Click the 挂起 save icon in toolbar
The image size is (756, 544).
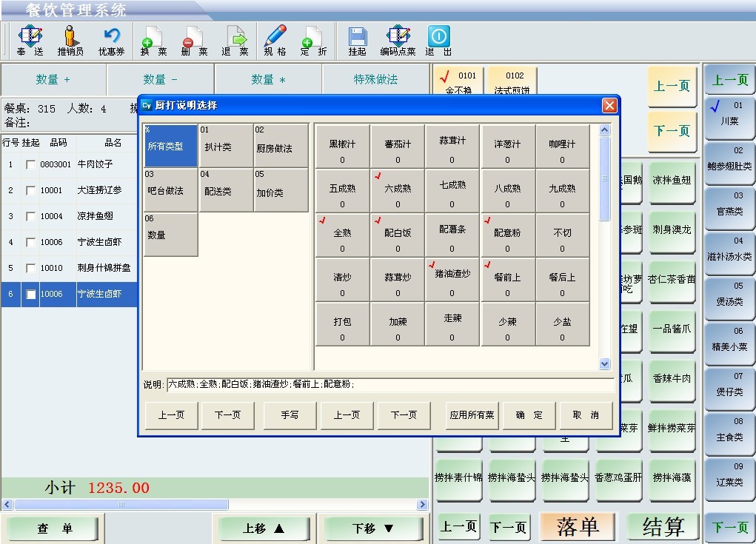[358, 41]
